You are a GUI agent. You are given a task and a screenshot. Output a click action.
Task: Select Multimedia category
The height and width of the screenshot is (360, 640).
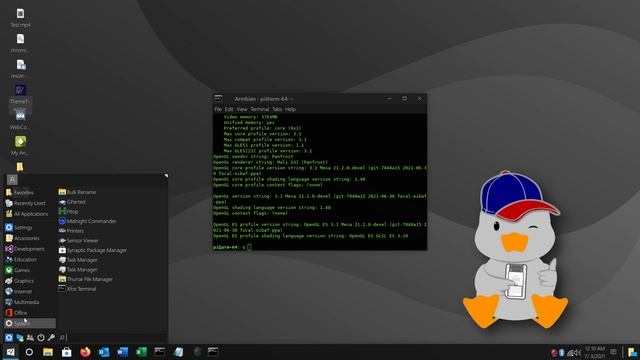pyautogui.click(x=22, y=302)
